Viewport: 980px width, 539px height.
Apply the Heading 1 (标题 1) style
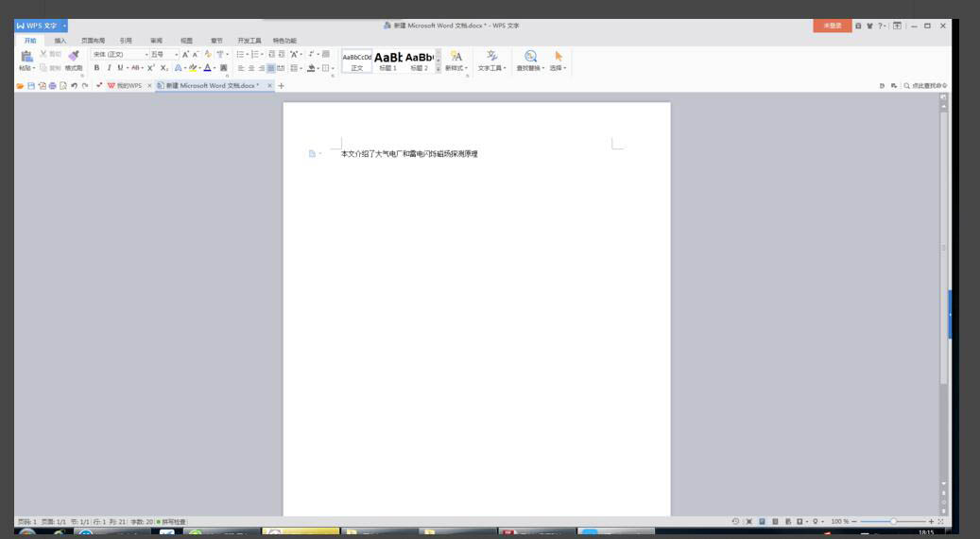(387, 61)
